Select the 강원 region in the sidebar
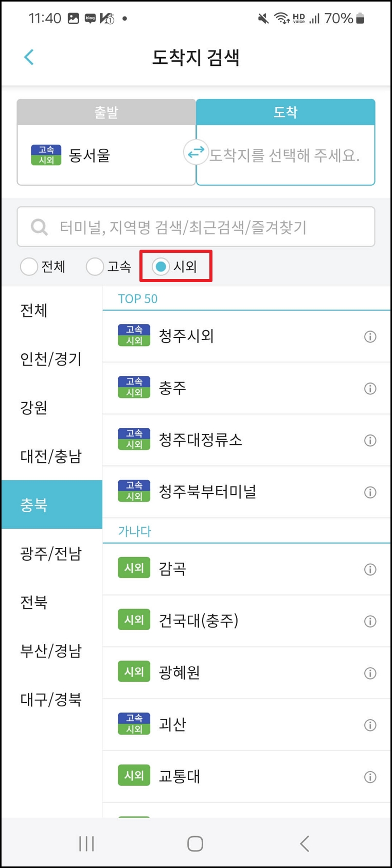The image size is (392, 868). pos(34,408)
